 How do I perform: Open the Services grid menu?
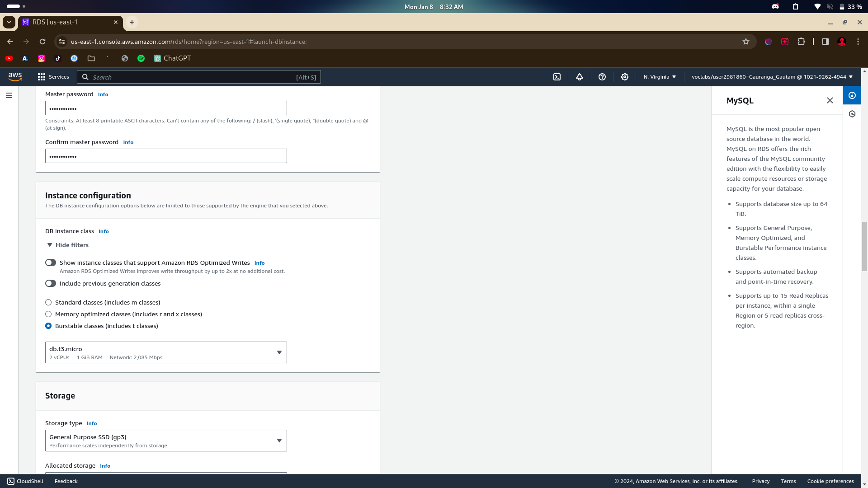53,77
